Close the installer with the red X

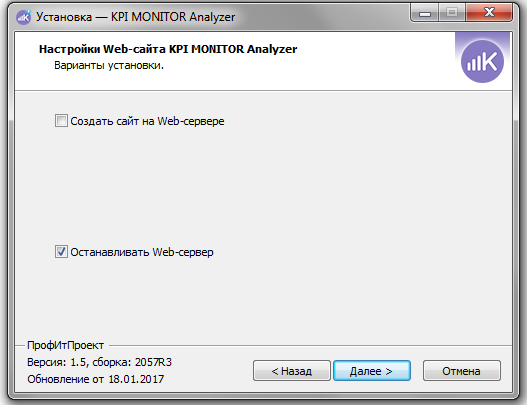point(489,13)
